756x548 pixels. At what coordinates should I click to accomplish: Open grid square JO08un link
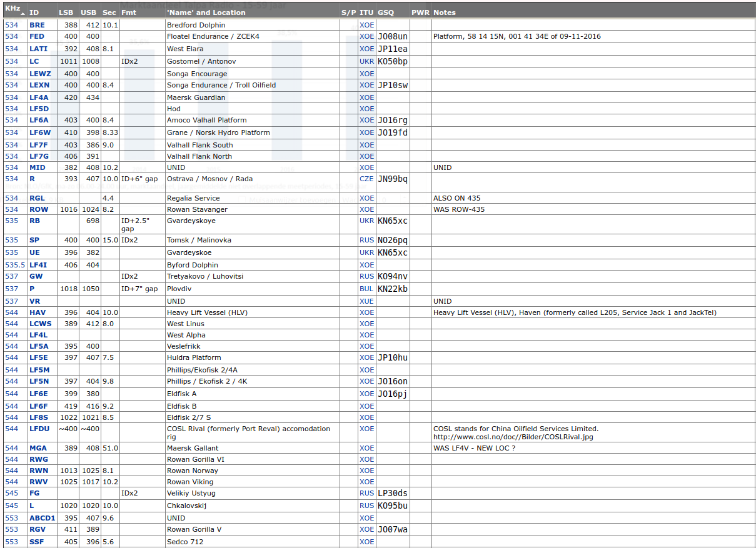coord(393,37)
